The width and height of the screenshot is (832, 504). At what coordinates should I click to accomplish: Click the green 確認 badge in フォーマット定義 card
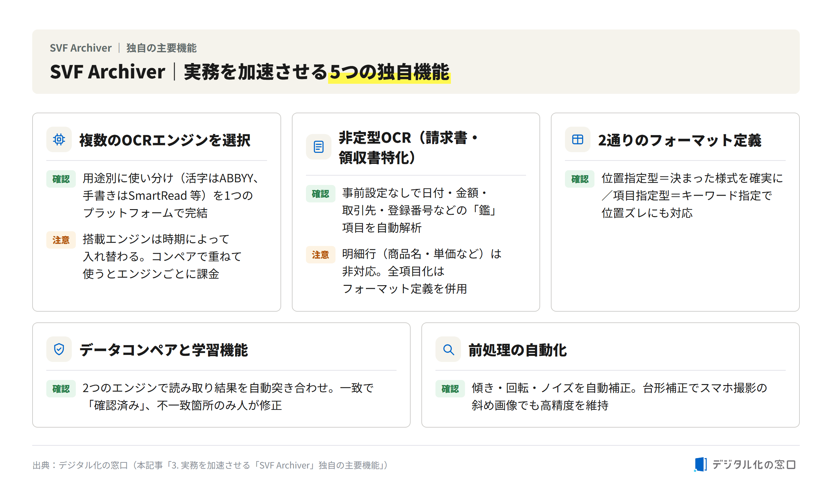(579, 179)
